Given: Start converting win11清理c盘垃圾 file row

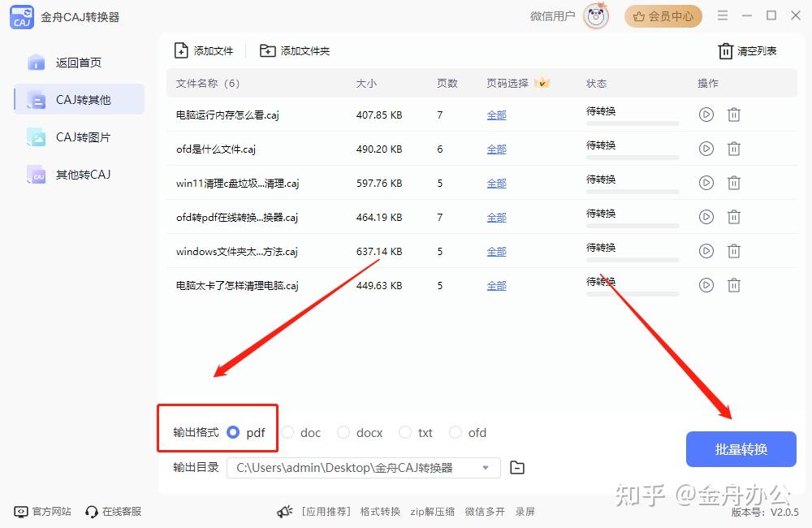Looking at the screenshot, I should [706, 183].
